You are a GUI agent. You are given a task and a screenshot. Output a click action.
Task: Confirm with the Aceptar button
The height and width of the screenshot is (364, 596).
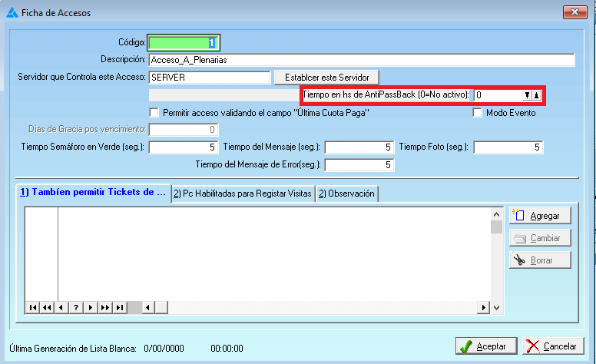click(486, 346)
